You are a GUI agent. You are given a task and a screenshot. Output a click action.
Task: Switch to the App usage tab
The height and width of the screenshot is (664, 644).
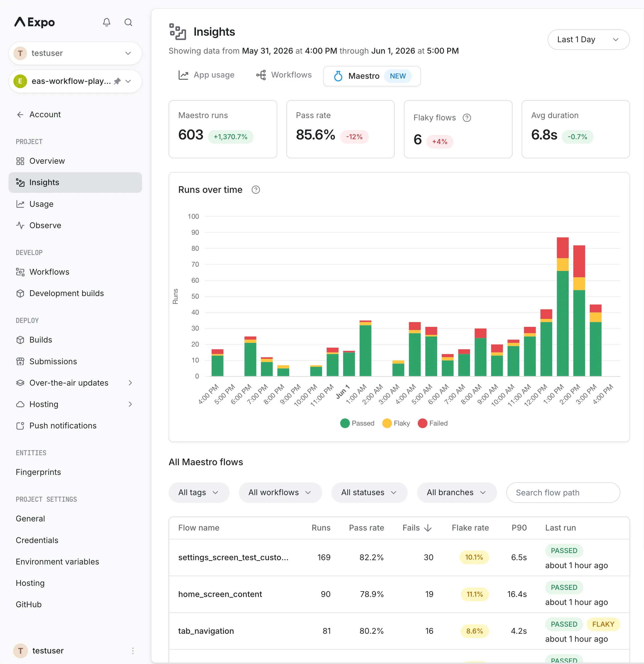(207, 75)
